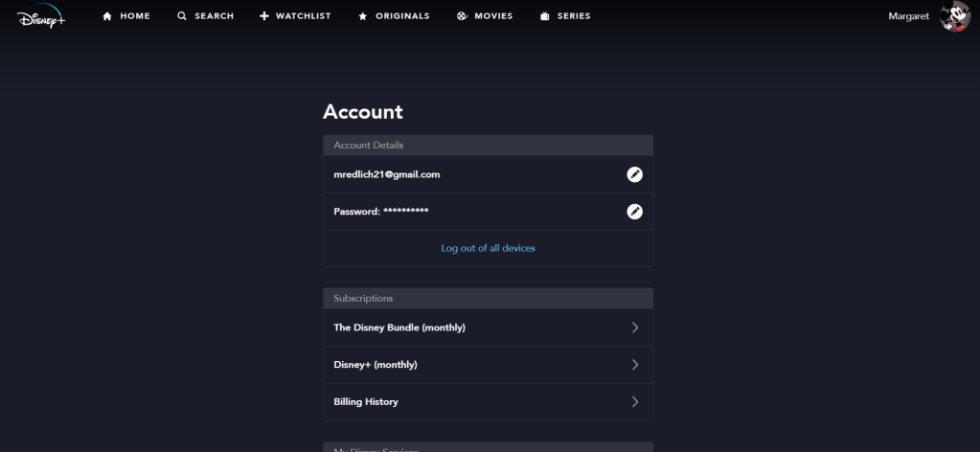The width and height of the screenshot is (980, 452).
Task: Click the Margaret profile name
Action: [x=909, y=16]
